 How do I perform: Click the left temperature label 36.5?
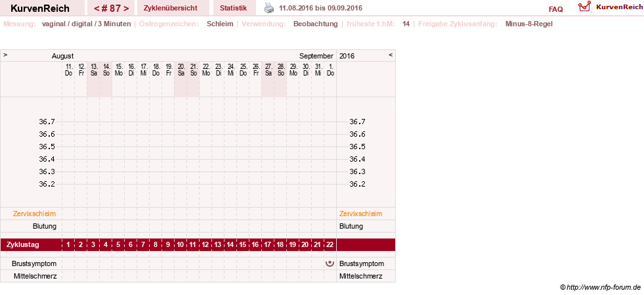pyautogui.click(x=47, y=147)
